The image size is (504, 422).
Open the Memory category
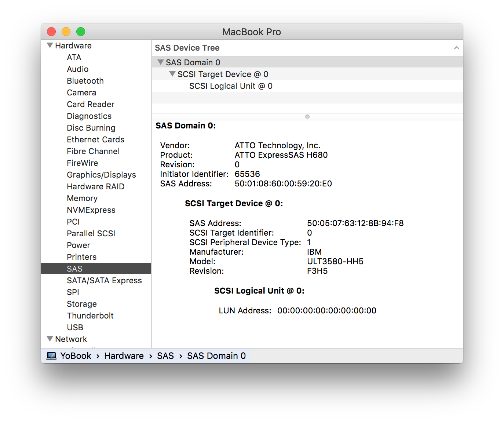[82, 198]
